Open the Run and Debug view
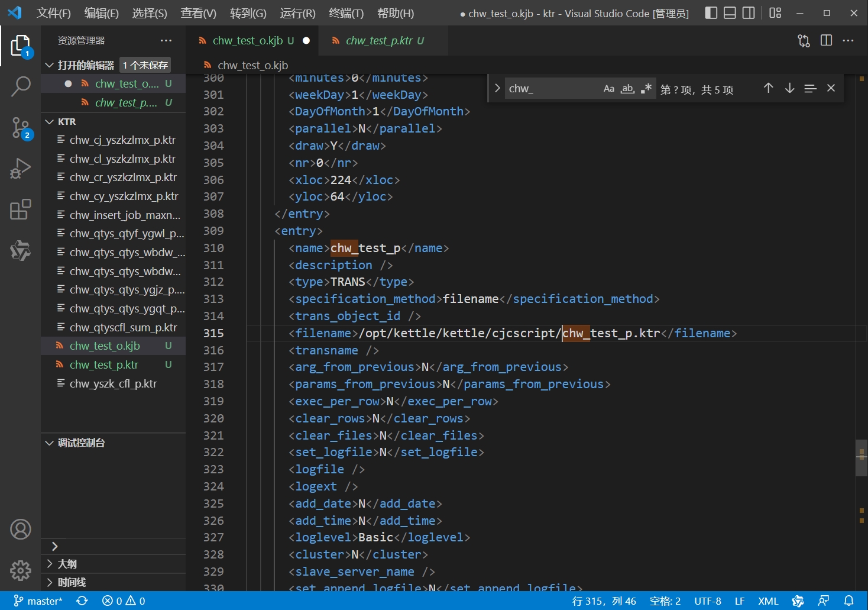The image size is (868, 610). point(21,169)
